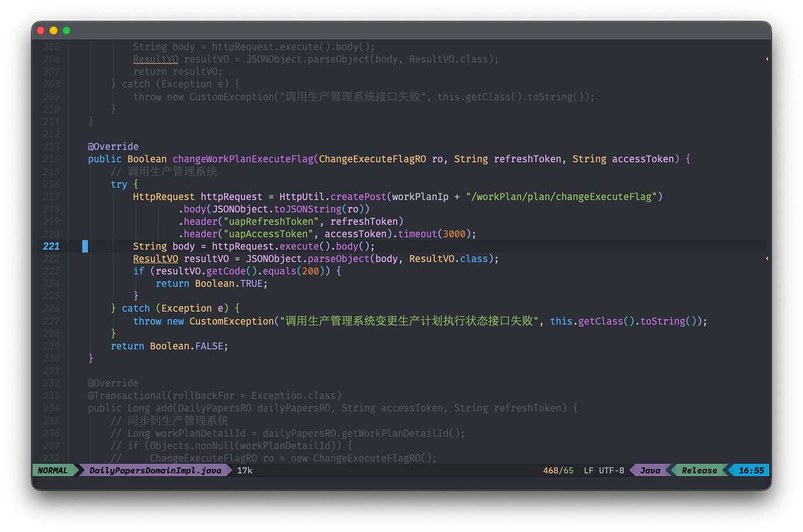Click Boolean.TRUE on line 224
Screen dimensions: 803x532
[x=230, y=283]
